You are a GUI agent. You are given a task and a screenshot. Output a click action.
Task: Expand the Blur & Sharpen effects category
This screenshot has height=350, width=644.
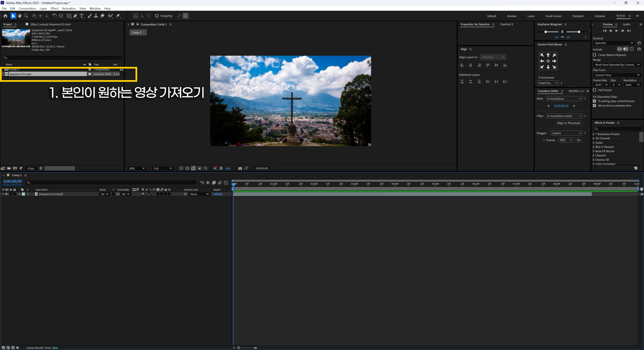point(594,147)
